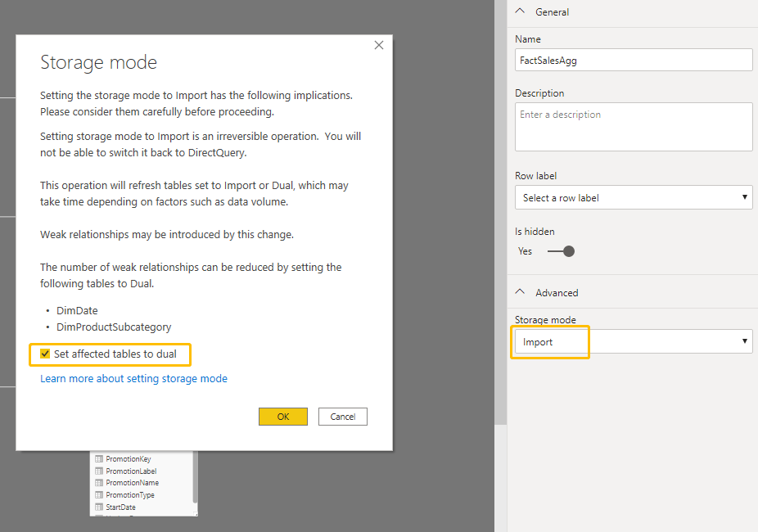Image resolution: width=758 pixels, height=532 pixels.
Task: Click the PromotionLabel field name
Action: 131,471
